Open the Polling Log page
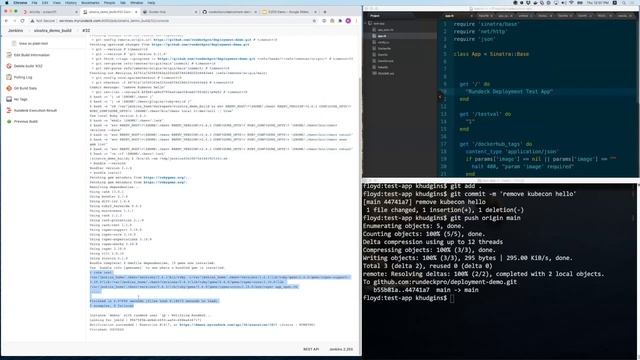 (23, 77)
